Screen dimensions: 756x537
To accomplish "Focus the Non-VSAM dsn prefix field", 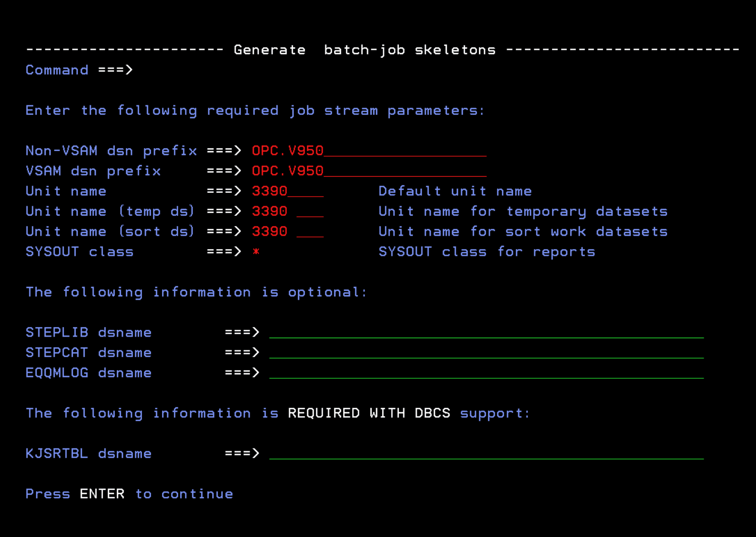I will point(368,151).
